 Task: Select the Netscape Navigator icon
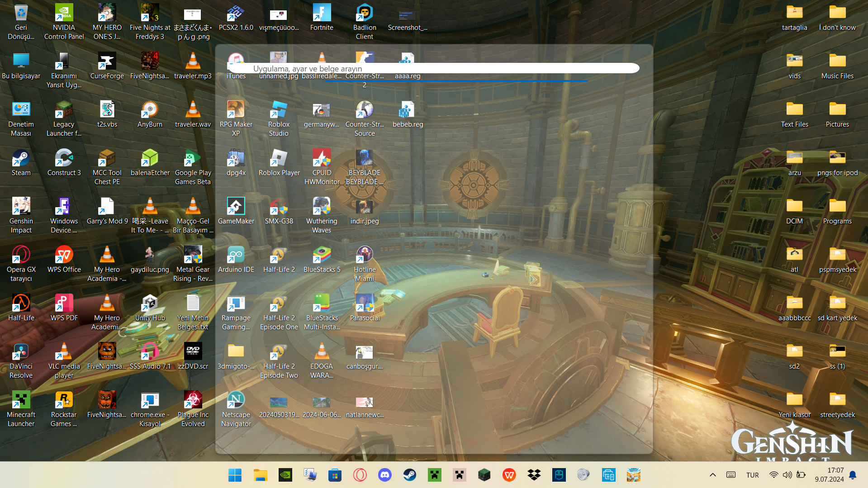236,409
